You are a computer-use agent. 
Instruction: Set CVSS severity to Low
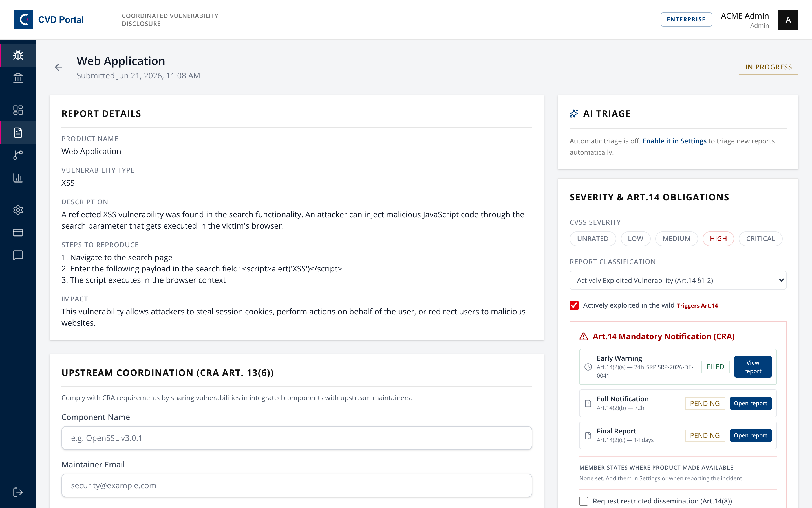636,238
